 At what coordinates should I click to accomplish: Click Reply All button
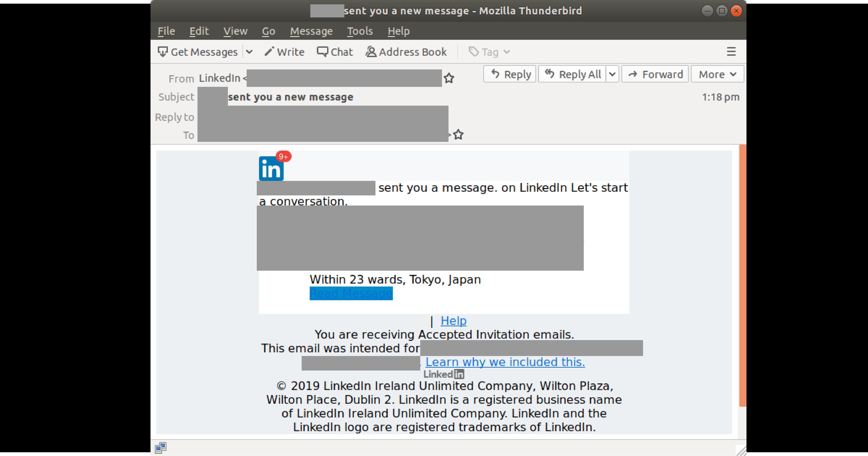point(572,74)
